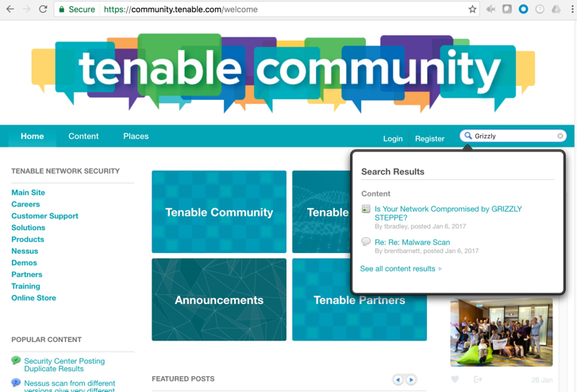Viewport: 577px width, 392px height.
Task: Click the green Secure padlock icon
Action: click(x=61, y=10)
